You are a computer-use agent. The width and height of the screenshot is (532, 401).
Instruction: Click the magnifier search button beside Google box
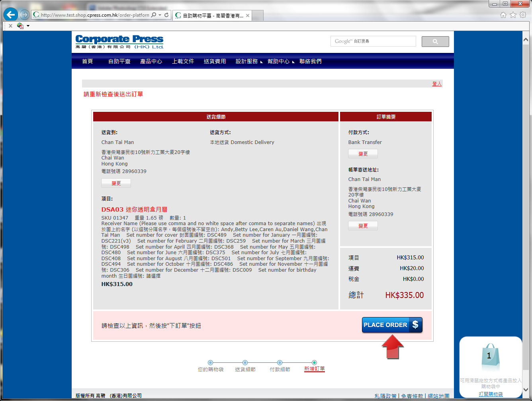(435, 41)
